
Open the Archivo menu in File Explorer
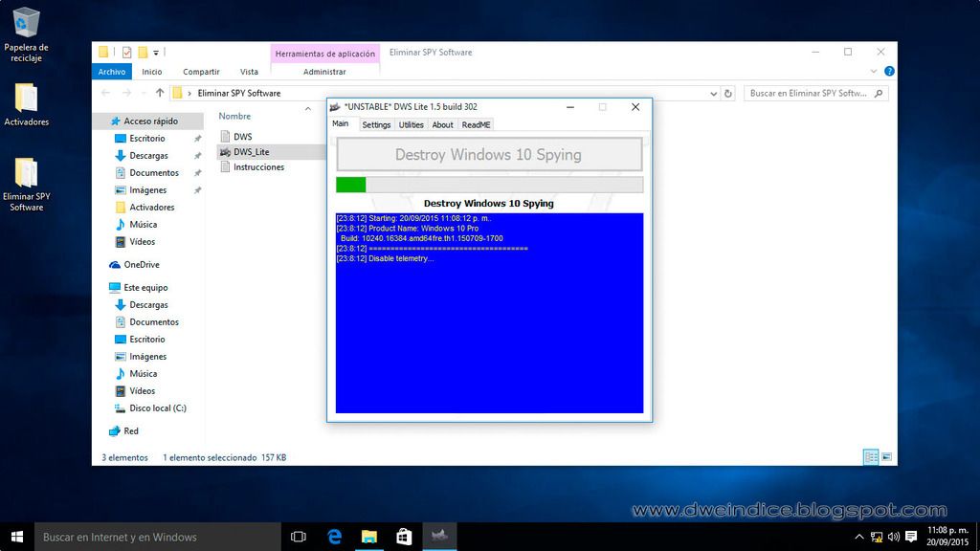[x=112, y=72]
